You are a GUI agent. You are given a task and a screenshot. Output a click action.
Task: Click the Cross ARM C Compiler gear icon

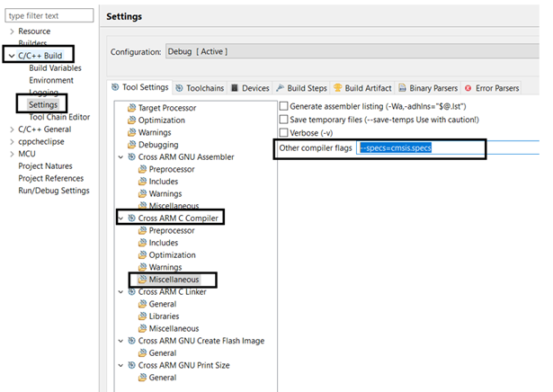click(131, 218)
